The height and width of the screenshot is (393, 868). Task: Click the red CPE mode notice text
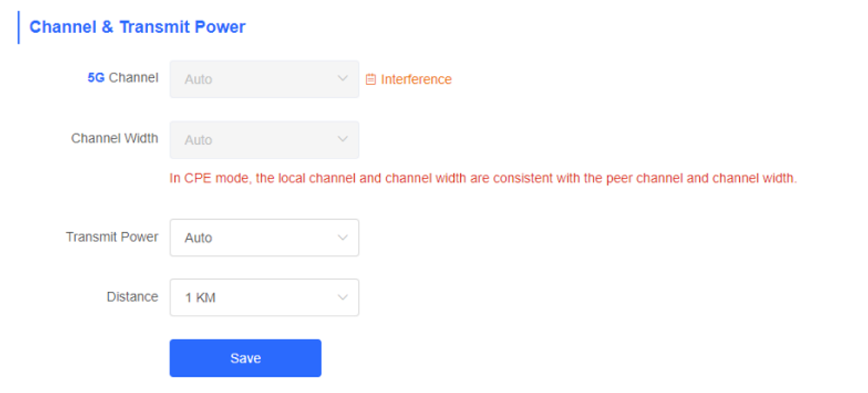click(483, 179)
